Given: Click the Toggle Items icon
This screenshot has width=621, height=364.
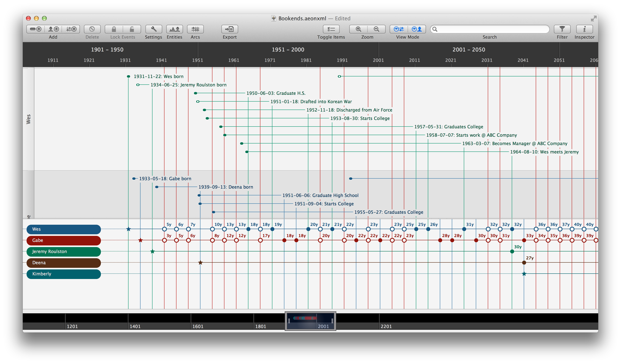Looking at the screenshot, I should coord(331,29).
